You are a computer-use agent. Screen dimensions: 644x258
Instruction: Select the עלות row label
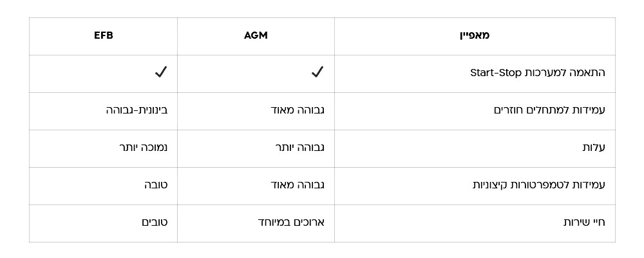(593, 148)
